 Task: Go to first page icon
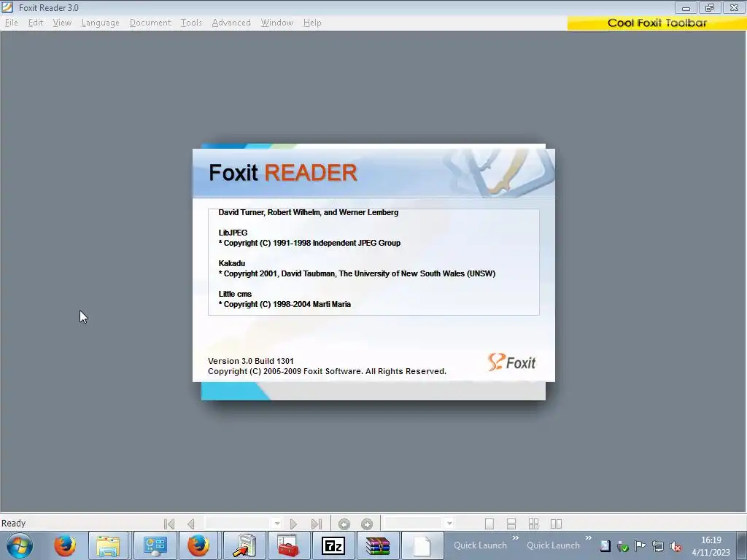click(x=169, y=524)
